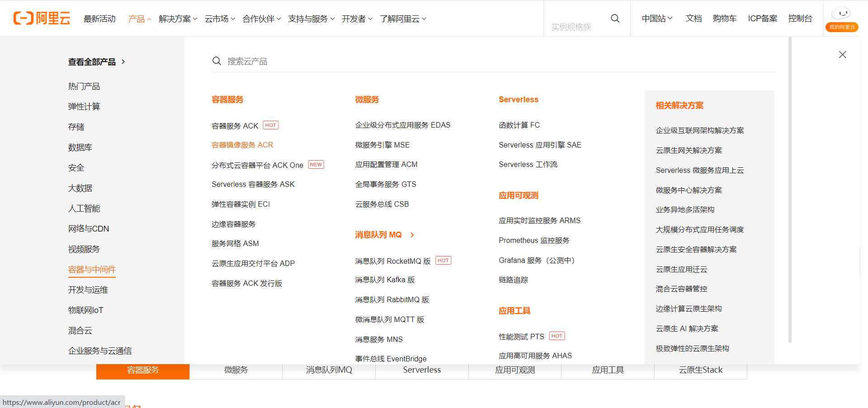Viewport: 868px width, 408px height.
Task: Open 性能测试 PTS
Action: pyautogui.click(x=521, y=337)
